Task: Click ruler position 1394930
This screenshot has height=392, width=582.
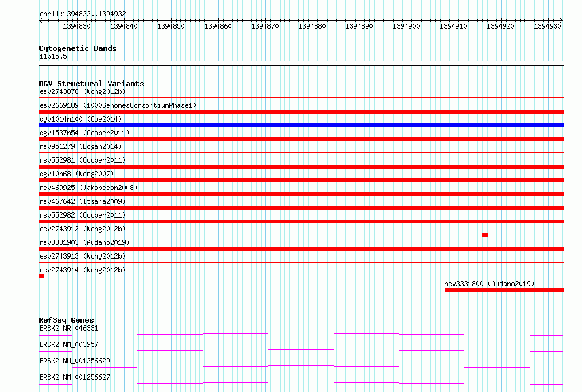Action: (x=548, y=26)
